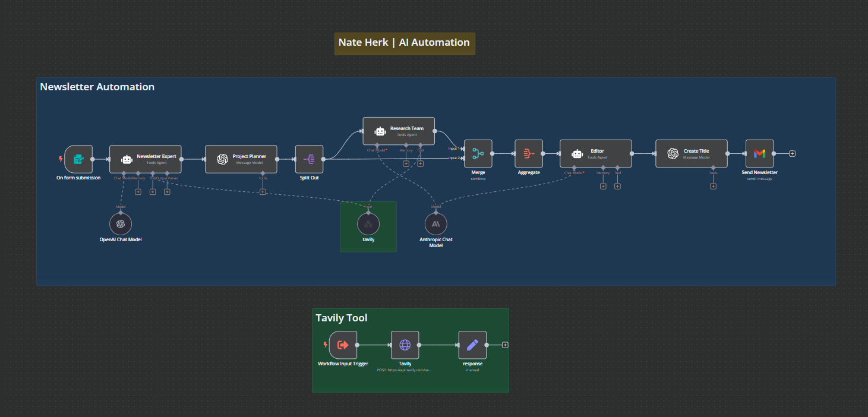The height and width of the screenshot is (417, 868).
Task: Select the Anthropic Chat Model sub-node
Action: [436, 224]
